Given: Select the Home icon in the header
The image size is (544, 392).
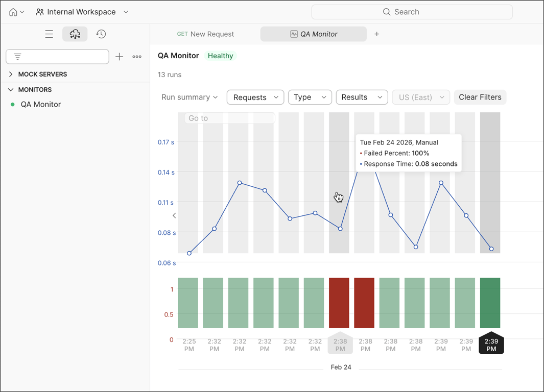Looking at the screenshot, I should pyautogui.click(x=12, y=11).
